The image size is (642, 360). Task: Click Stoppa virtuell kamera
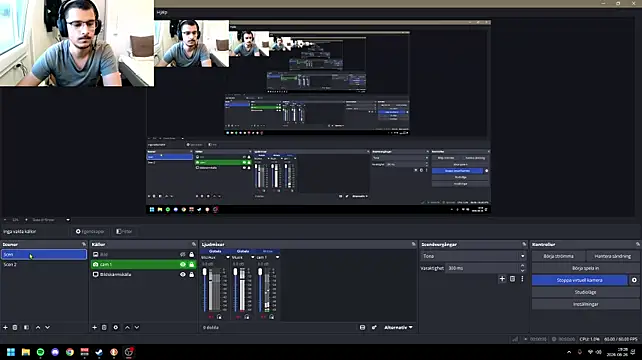point(579,280)
